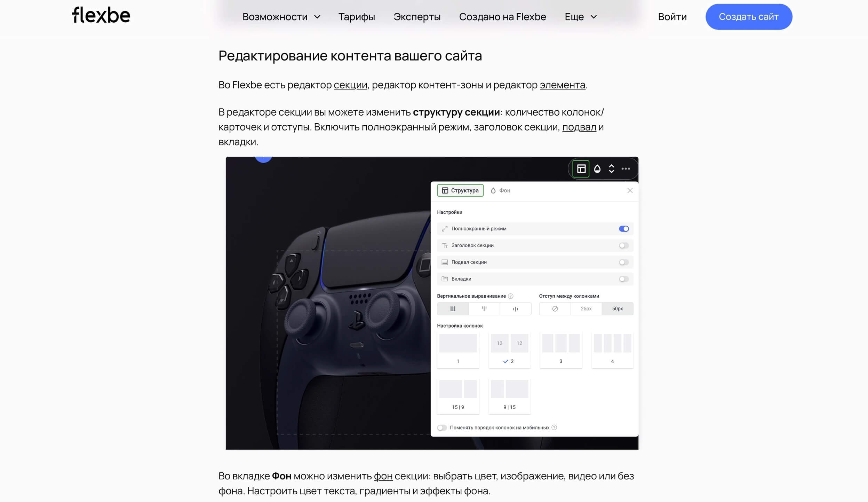Click the Отступ между колонками label

tap(569, 296)
